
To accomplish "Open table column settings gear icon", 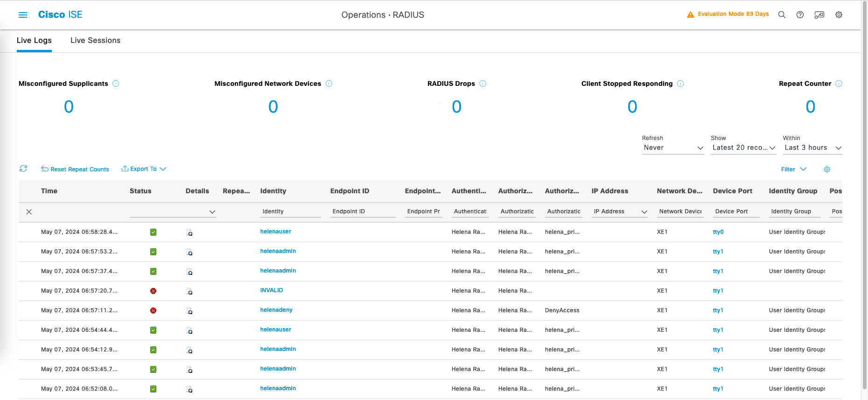I will 827,169.
